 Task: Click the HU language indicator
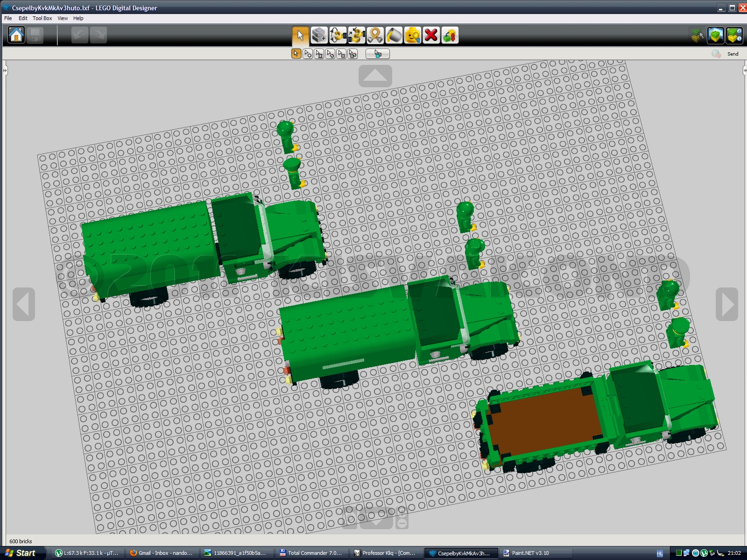660,553
